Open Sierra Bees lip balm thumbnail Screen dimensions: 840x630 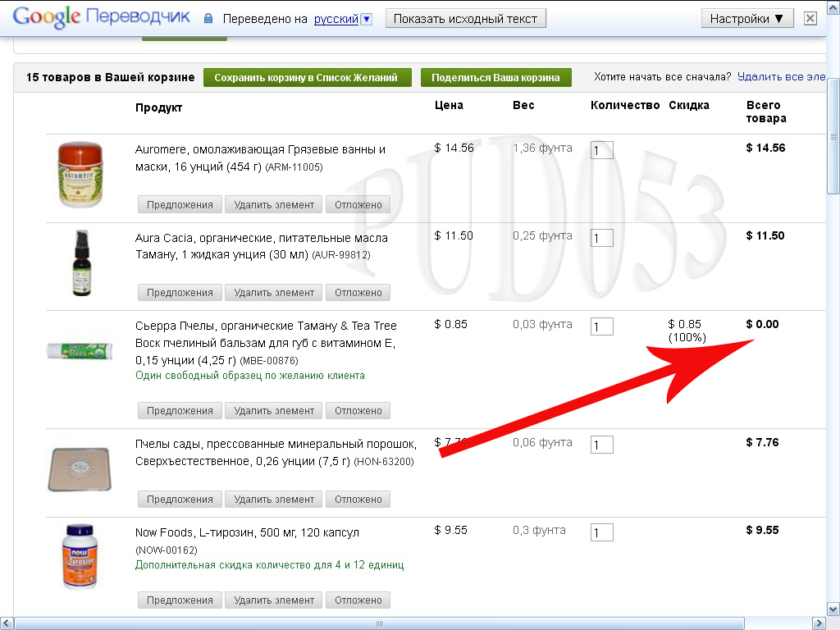(x=80, y=351)
